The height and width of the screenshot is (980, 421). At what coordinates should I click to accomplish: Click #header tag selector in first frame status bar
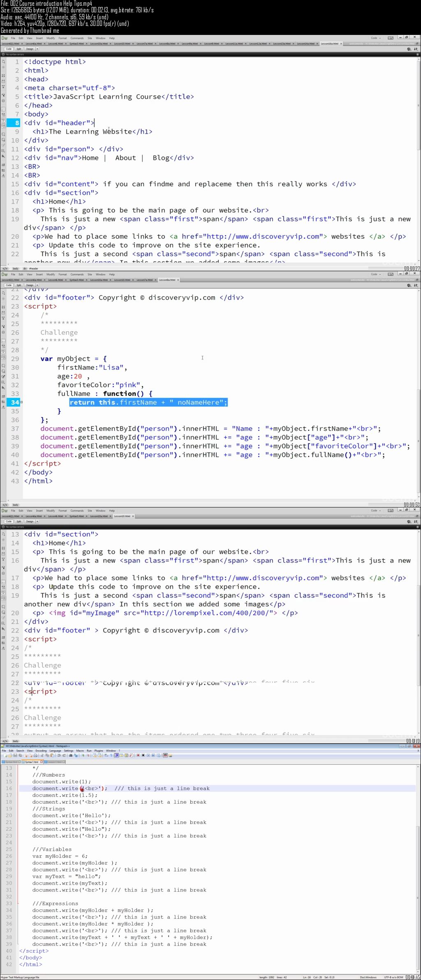click(33, 268)
